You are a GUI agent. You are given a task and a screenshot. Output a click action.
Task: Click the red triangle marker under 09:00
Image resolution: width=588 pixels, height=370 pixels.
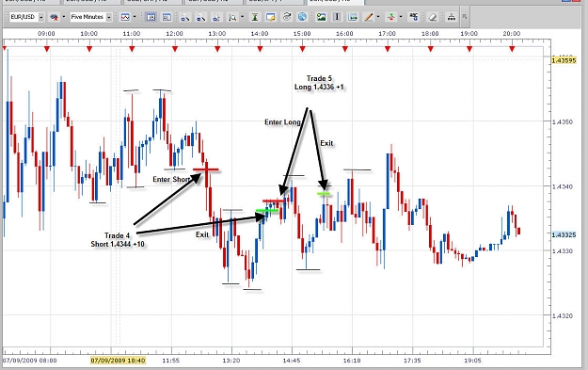(x=47, y=49)
